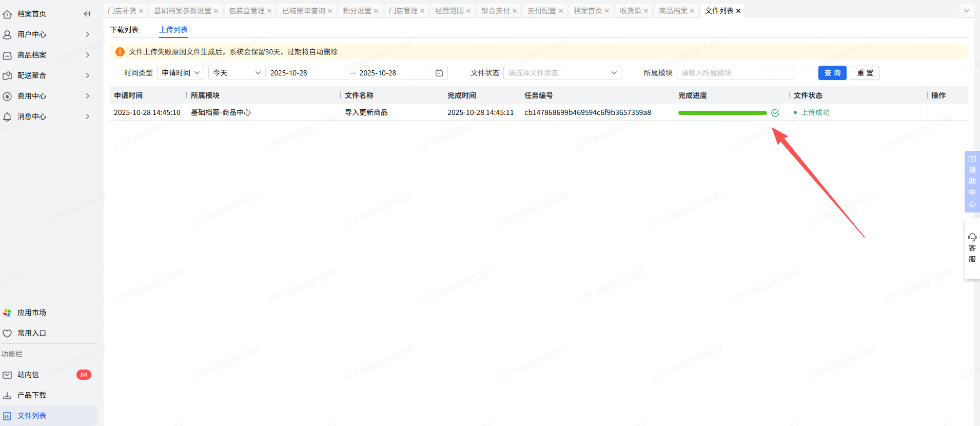
Task: Click the 费用中心 currency icon
Action: click(x=7, y=96)
